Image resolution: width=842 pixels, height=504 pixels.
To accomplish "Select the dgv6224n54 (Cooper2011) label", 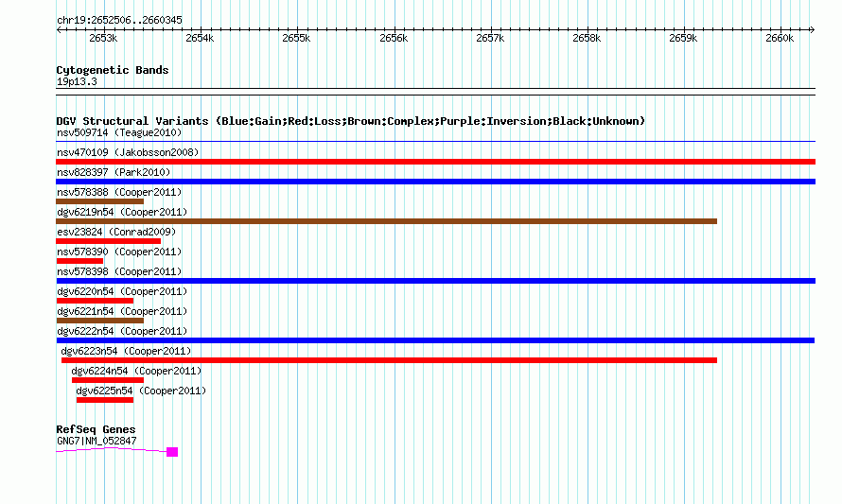I will (136, 371).
